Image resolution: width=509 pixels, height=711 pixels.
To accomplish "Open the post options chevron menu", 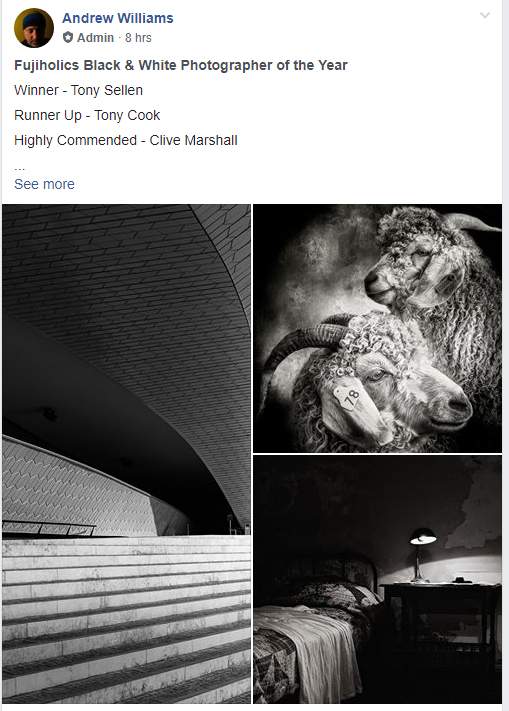I will tap(485, 15).
